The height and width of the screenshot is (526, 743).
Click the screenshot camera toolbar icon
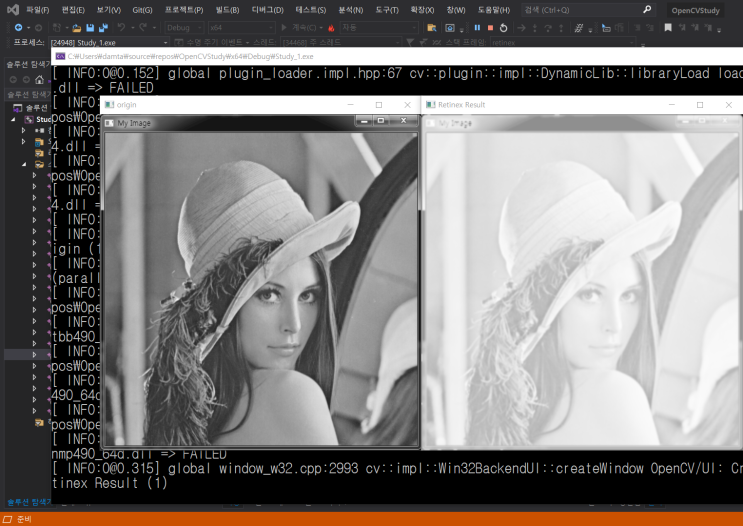click(450, 28)
